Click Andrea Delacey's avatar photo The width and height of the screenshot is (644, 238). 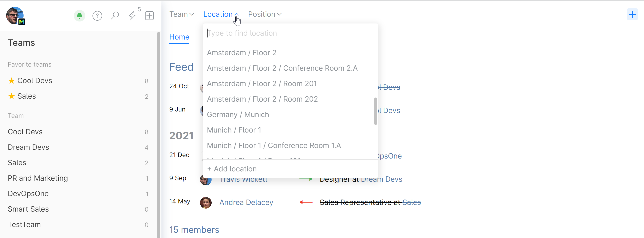coord(206,202)
